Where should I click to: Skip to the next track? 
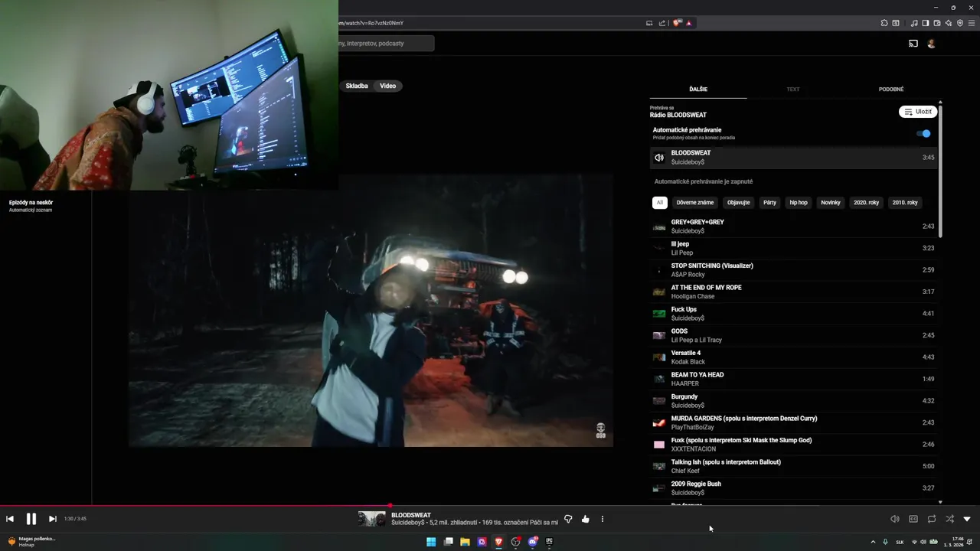[x=53, y=519]
